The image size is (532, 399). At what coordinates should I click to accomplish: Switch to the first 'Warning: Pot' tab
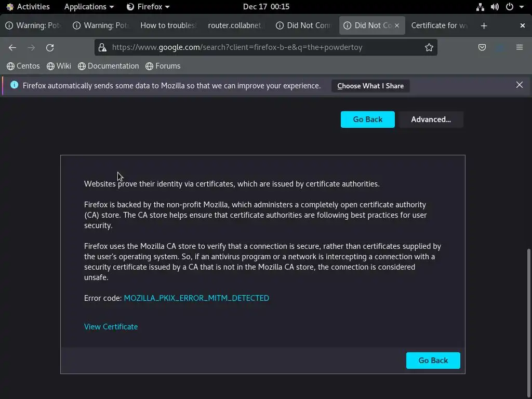34,25
